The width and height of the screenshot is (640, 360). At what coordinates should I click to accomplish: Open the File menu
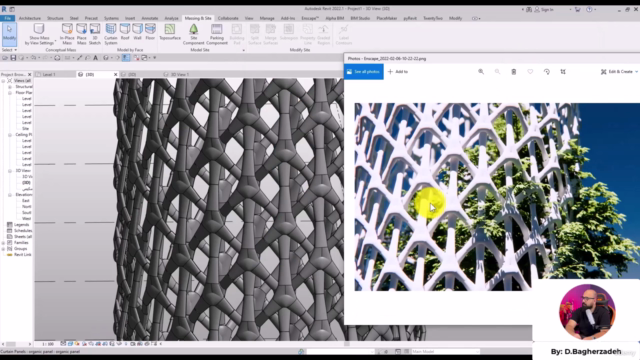click(x=7, y=18)
